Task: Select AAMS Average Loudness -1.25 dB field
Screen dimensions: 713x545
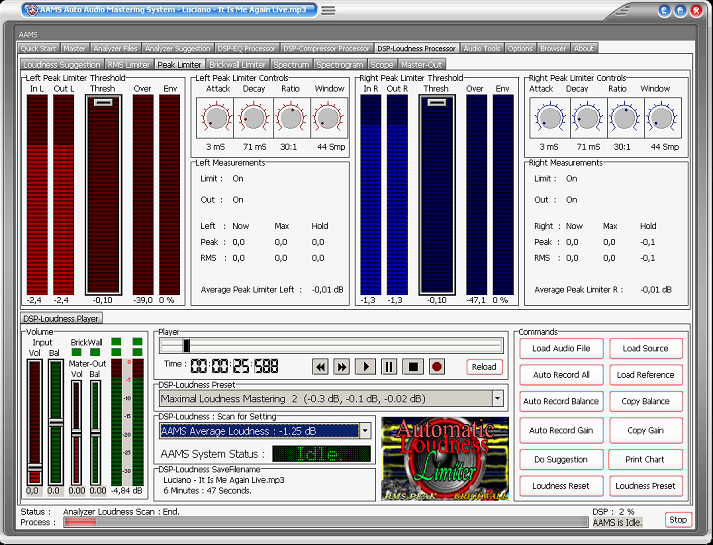Action: pyautogui.click(x=259, y=430)
